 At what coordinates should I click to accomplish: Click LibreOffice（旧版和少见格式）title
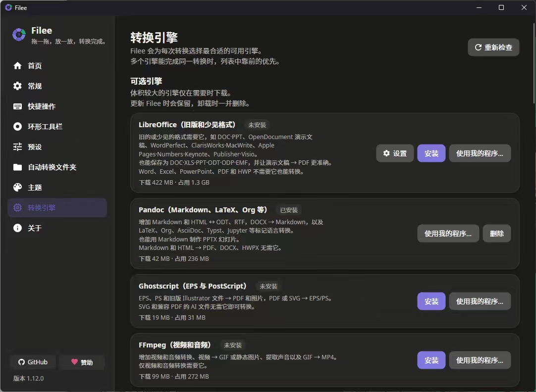point(187,125)
